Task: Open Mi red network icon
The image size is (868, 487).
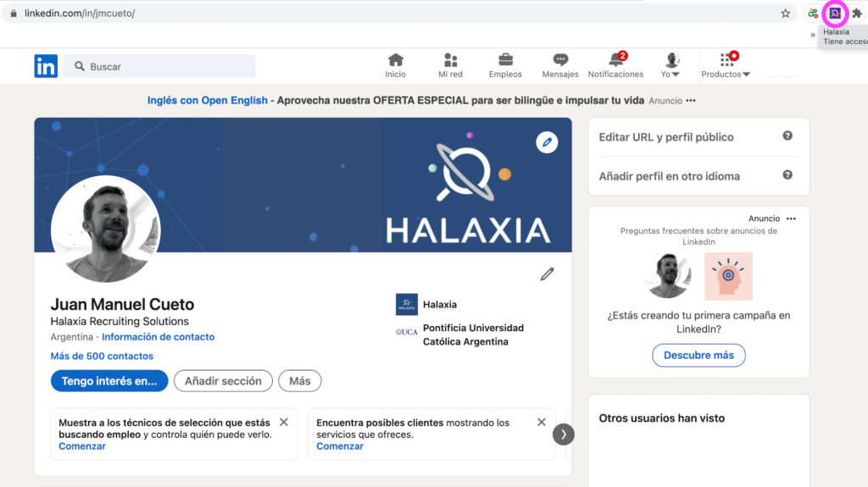Action: click(451, 66)
